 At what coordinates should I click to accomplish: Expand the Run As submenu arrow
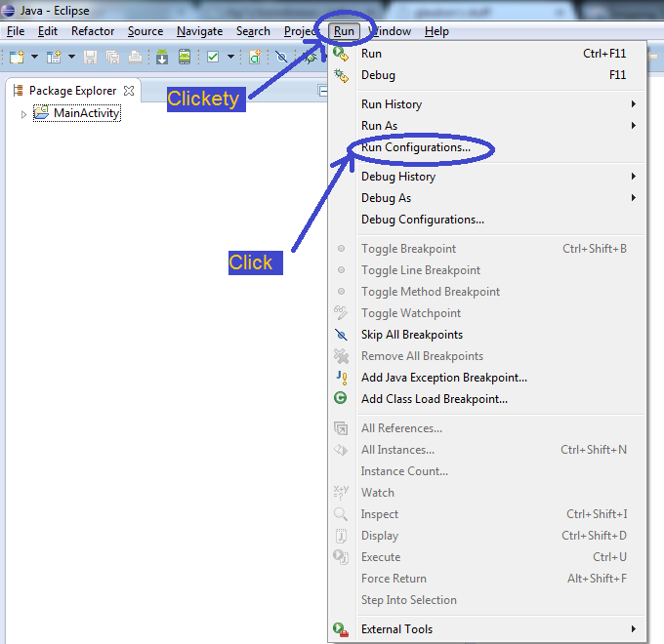pyautogui.click(x=634, y=126)
